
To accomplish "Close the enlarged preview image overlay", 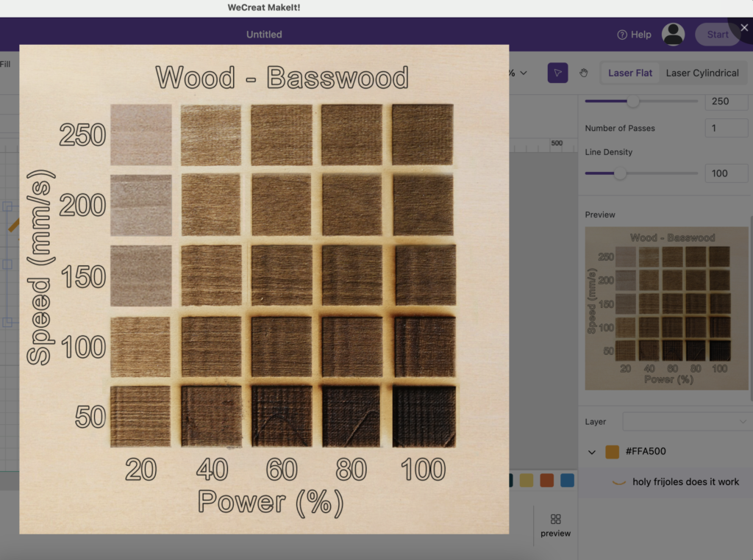I will (x=743, y=27).
